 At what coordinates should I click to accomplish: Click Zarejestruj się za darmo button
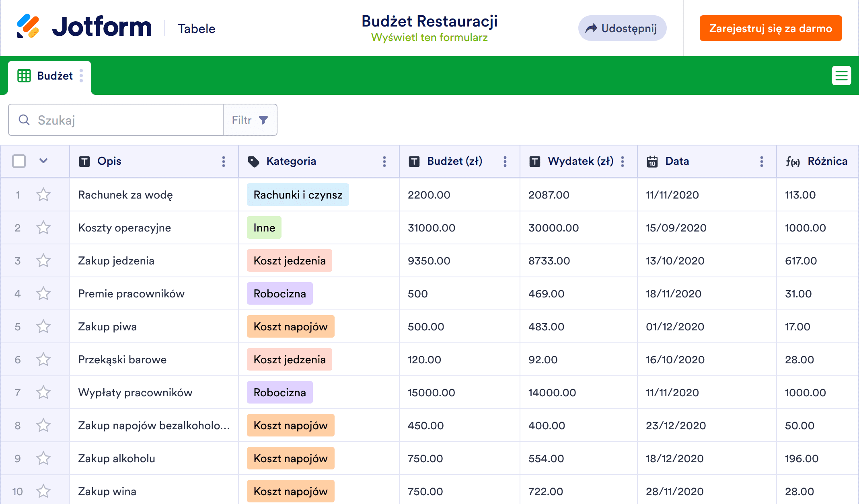point(771,28)
